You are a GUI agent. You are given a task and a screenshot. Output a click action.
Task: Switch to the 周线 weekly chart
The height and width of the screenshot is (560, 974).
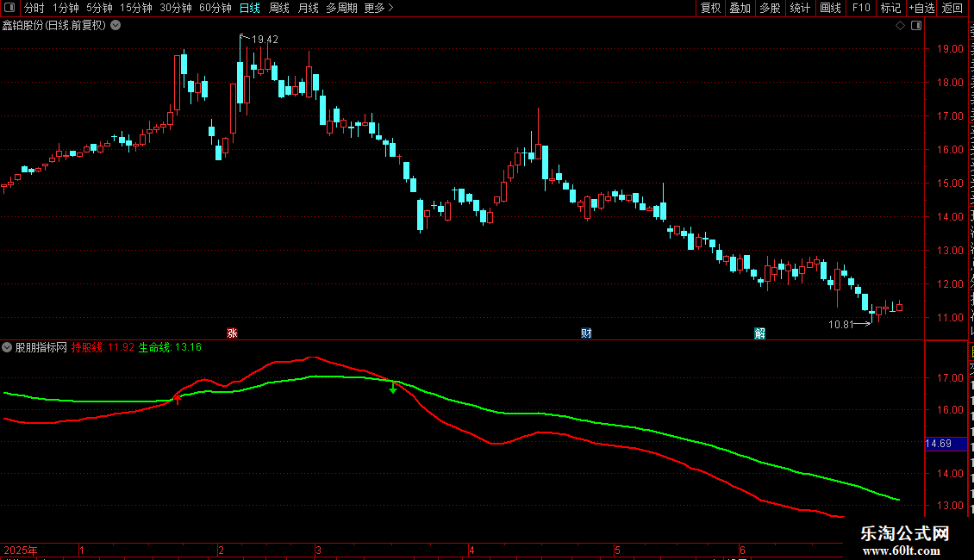click(279, 8)
